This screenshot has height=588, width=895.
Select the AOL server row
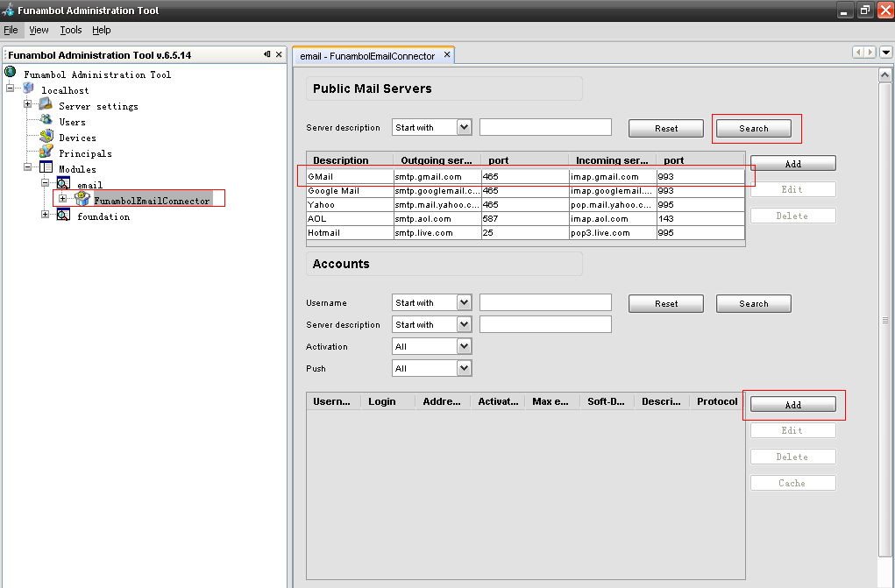click(x=526, y=219)
